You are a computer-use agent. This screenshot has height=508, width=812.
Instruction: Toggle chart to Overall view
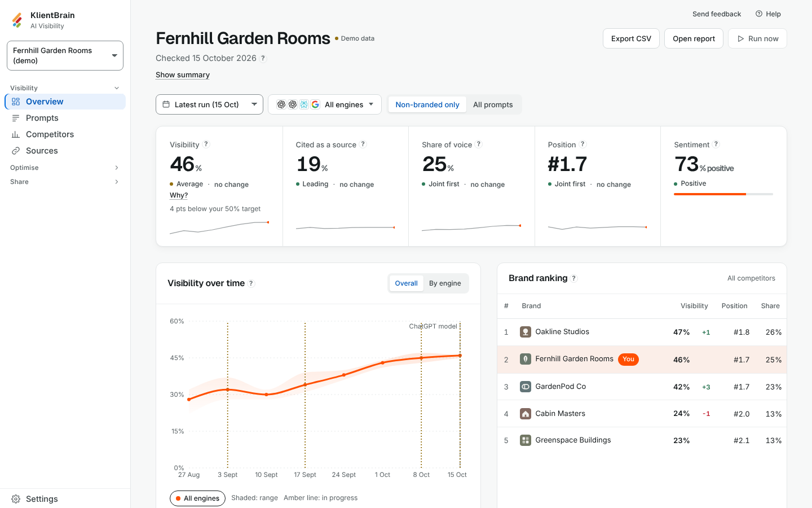(406, 283)
